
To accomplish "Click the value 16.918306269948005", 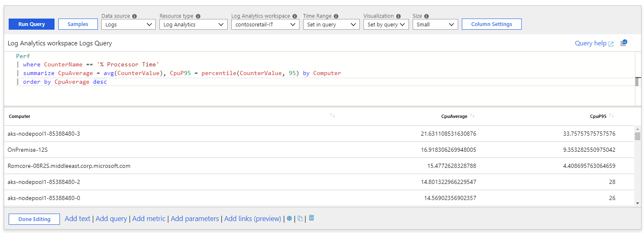I will [x=448, y=150].
